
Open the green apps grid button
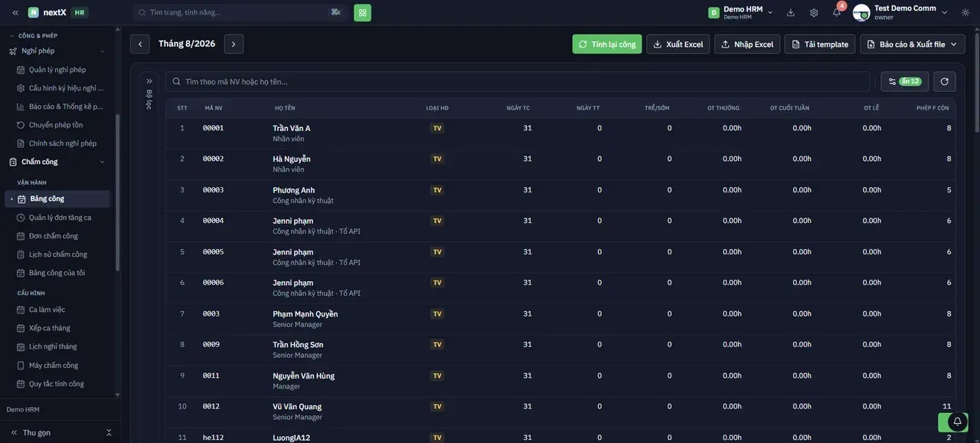pos(362,12)
